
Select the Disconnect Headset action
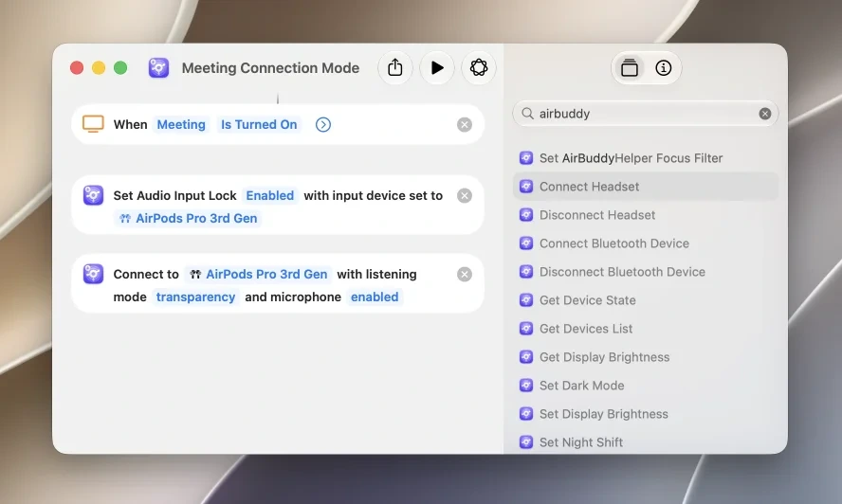[646, 215]
